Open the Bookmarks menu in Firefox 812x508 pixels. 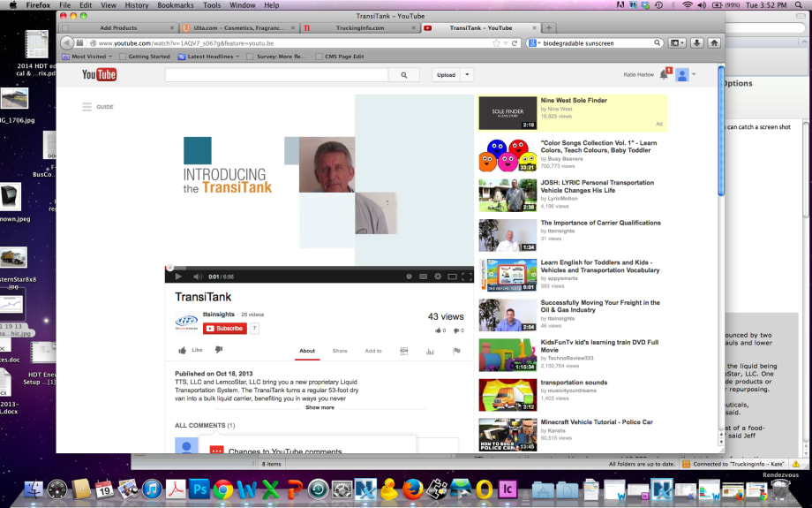click(x=175, y=5)
